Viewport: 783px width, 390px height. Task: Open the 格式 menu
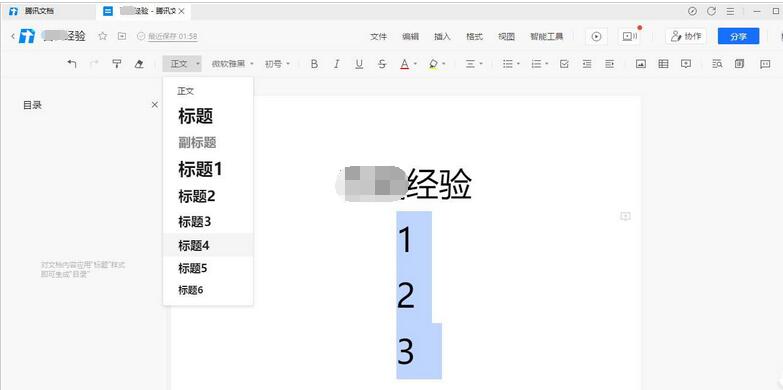pos(474,36)
